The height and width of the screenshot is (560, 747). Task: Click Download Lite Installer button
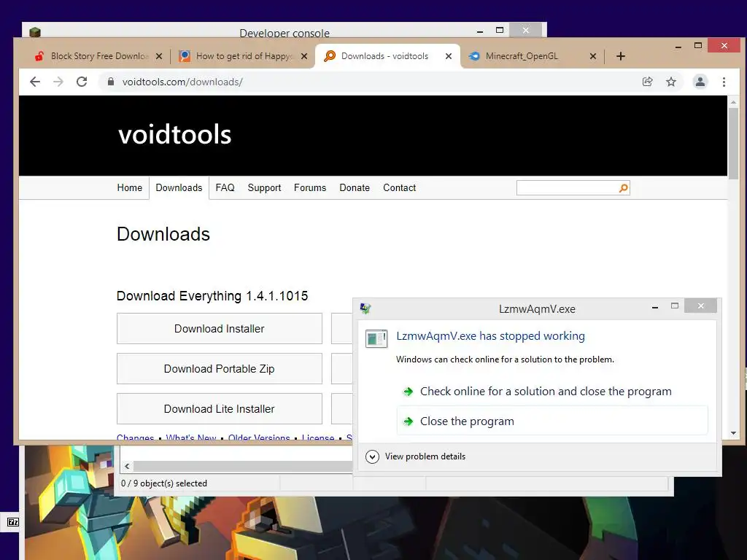(x=219, y=408)
